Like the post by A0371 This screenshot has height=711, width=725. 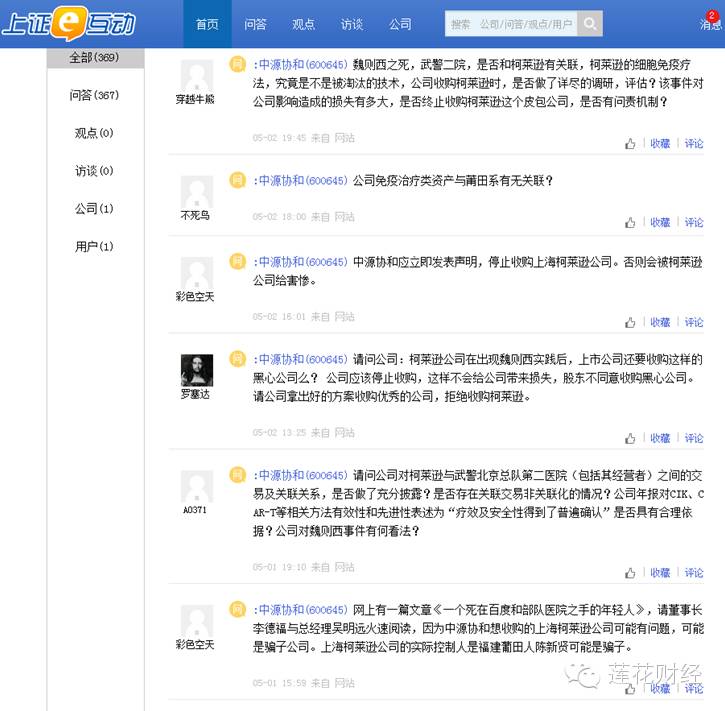pos(630,573)
